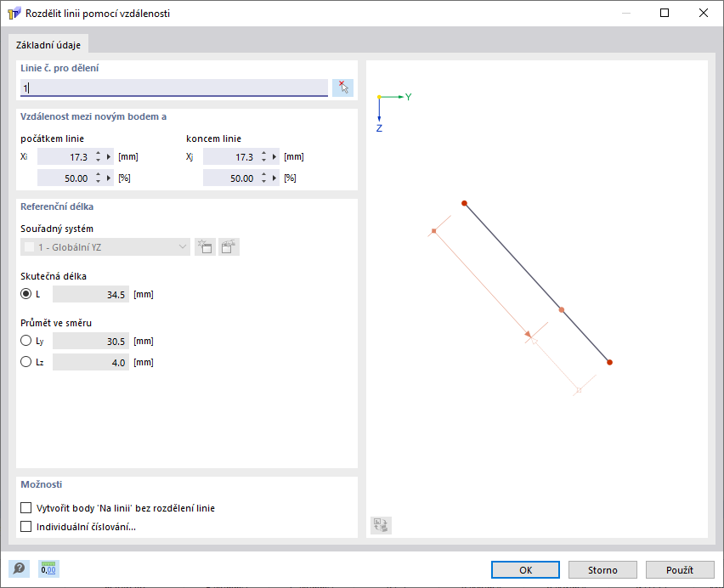Click the edit coordinate system icon
This screenshot has height=588, width=724.
tap(229, 247)
